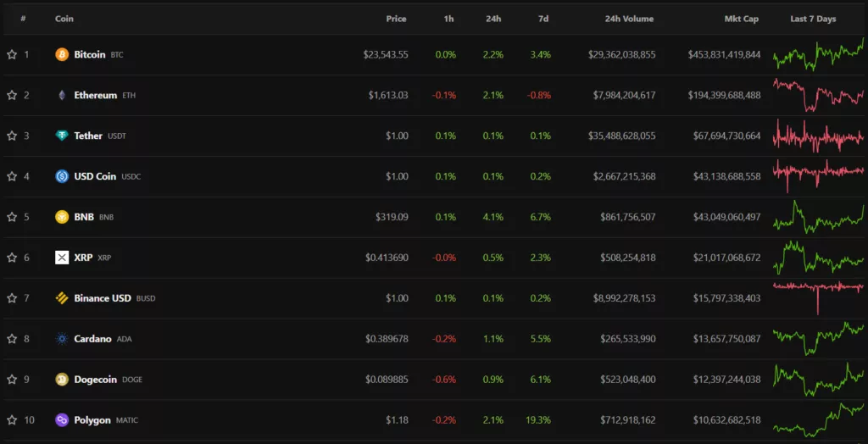Open BNB's 7-day sparkline chart
The image size is (868, 444).
[818, 217]
